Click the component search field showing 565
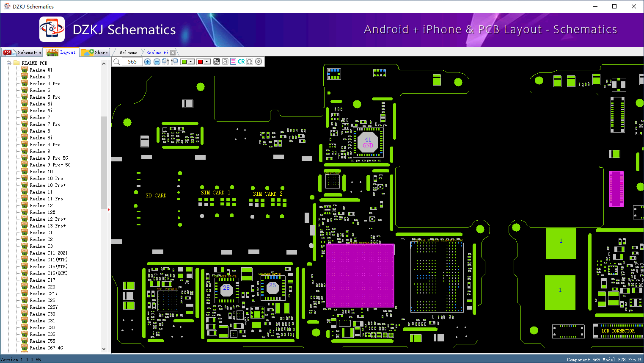Viewport: 644px width, 363px height. (x=132, y=62)
